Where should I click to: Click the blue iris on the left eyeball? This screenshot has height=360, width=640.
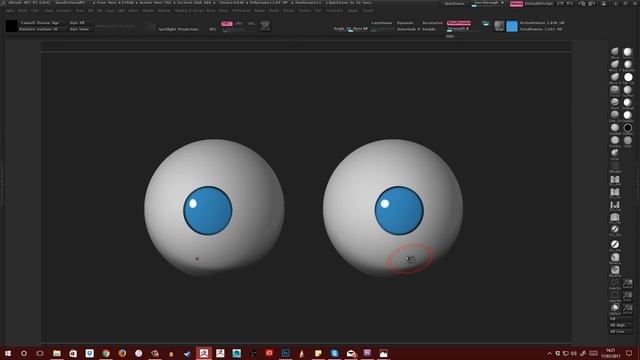[208, 211]
